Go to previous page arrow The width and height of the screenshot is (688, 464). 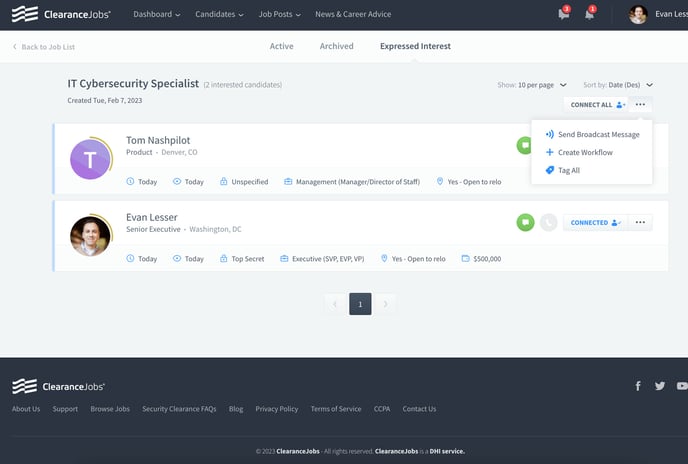335,304
